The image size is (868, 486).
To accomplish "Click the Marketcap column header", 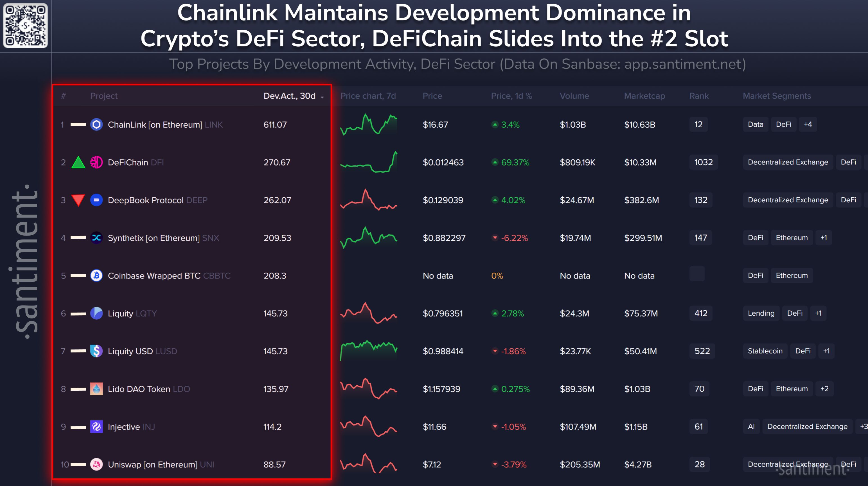I will point(644,96).
